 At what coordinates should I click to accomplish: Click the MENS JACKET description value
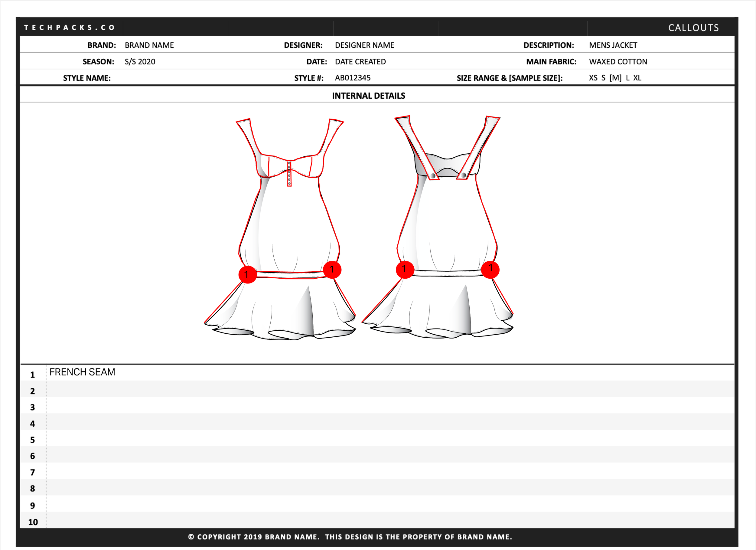pos(613,45)
